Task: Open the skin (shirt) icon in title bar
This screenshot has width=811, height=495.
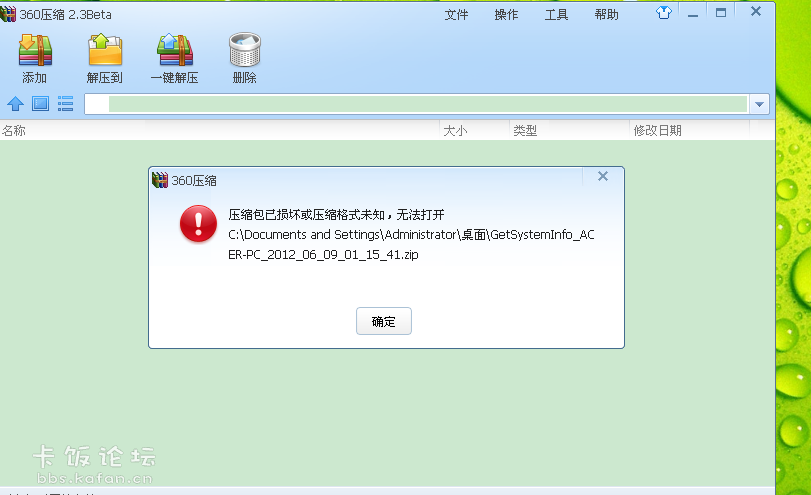Action: tap(664, 13)
